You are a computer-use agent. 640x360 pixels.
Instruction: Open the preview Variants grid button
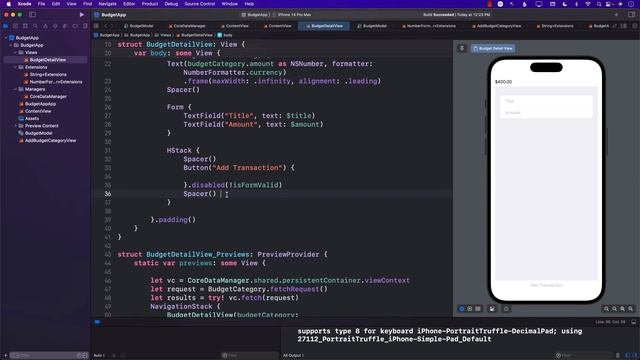(478, 309)
